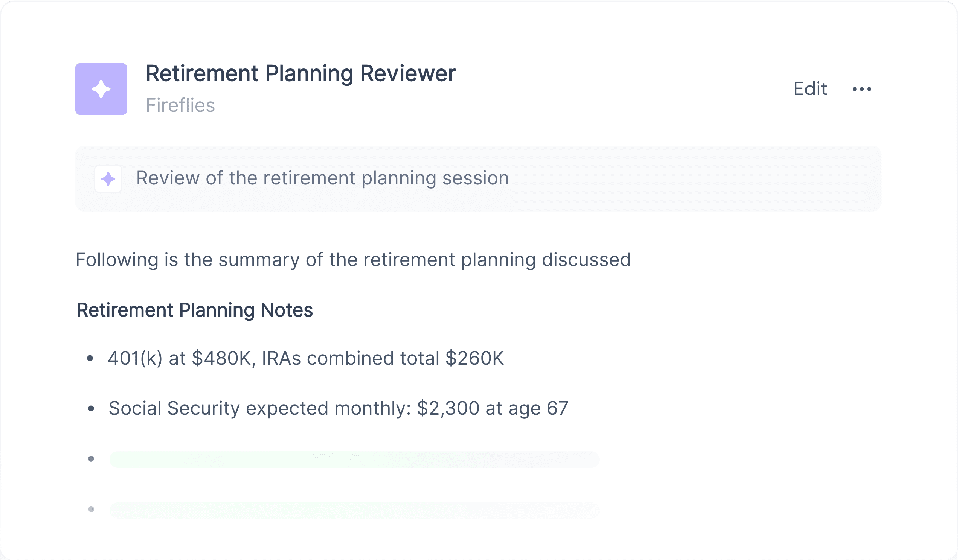The height and width of the screenshot is (560, 958).
Task: Click the bullet dot before the 401(k) line
Action: coord(90,358)
